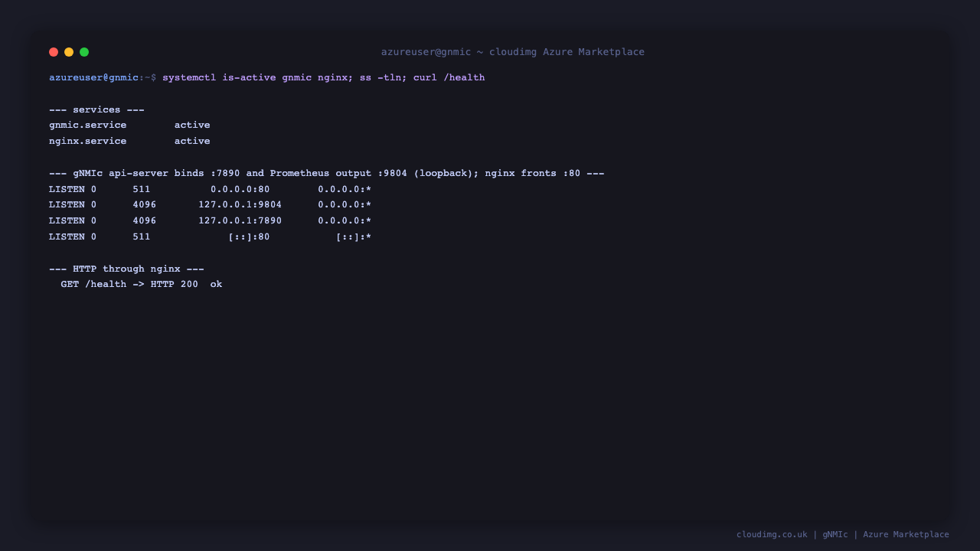Click 'LISTEN' on the 127.0.0.1:9804 row
The width and height of the screenshot is (980, 551).
[x=67, y=204]
